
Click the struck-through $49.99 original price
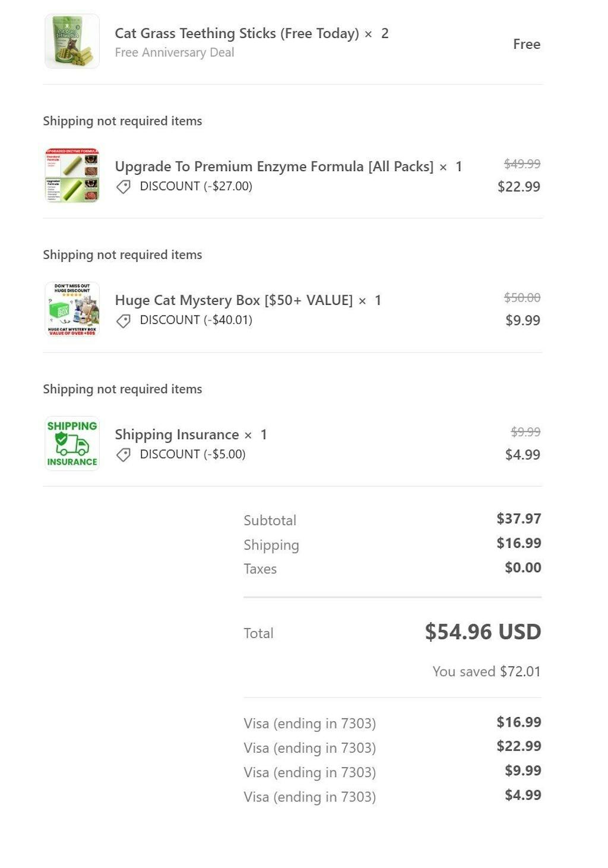coord(522,163)
